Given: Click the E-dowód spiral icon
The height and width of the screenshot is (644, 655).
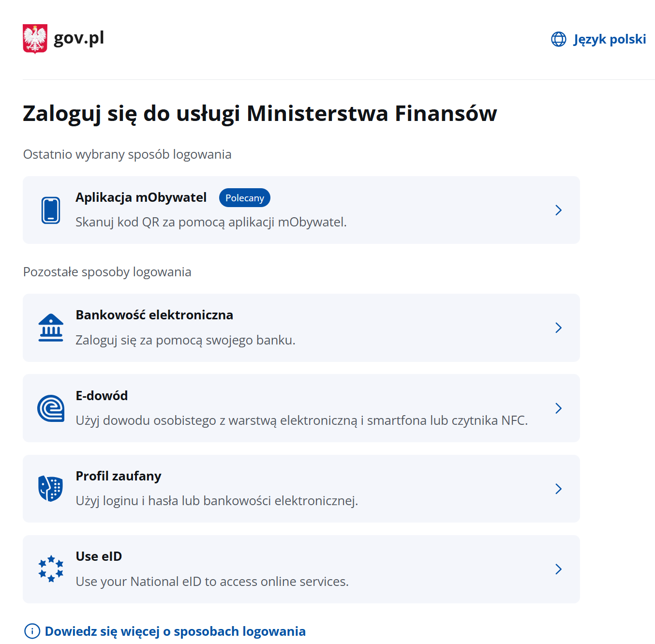Looking at the screenshot, I should [51, 408].
